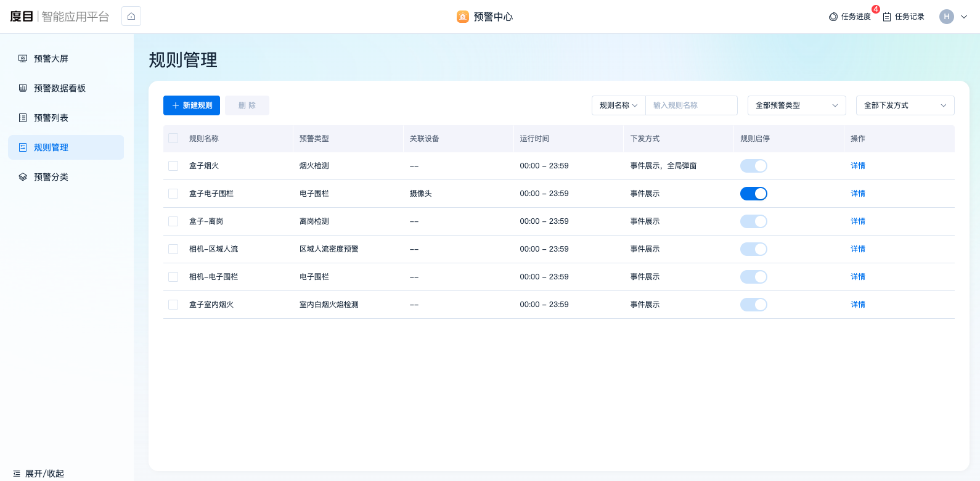Toggle rule switch for 盒子-离岗
The image size is (980, 481).
(754, 221)
